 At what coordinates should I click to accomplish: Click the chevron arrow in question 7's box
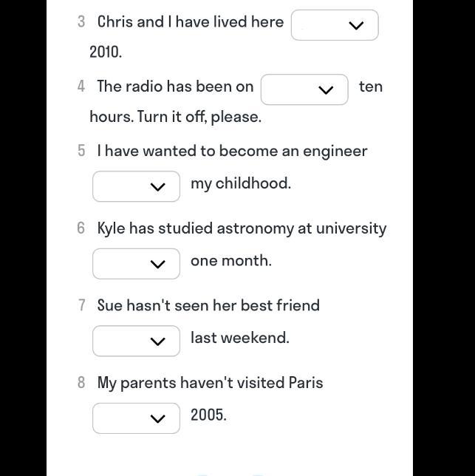[158, 341]
